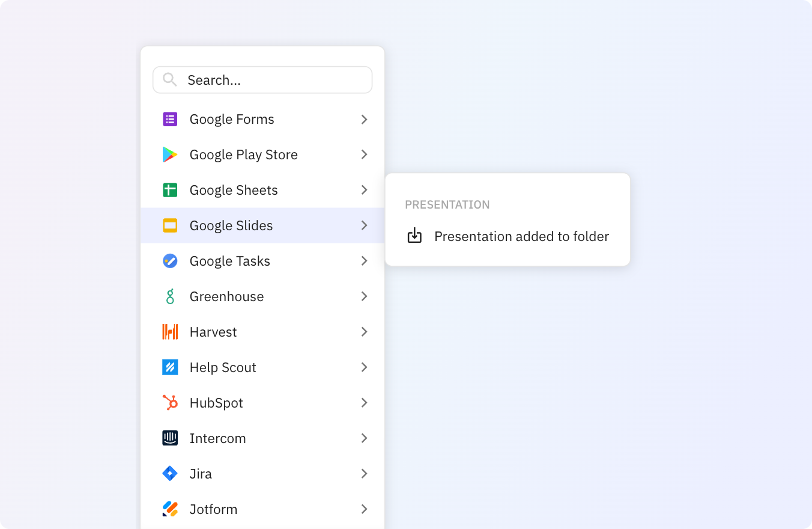This screenshot has width=812, height=529.
Task: Expand the Google Forms submenu chevron
Action: [x=364, y=119]
